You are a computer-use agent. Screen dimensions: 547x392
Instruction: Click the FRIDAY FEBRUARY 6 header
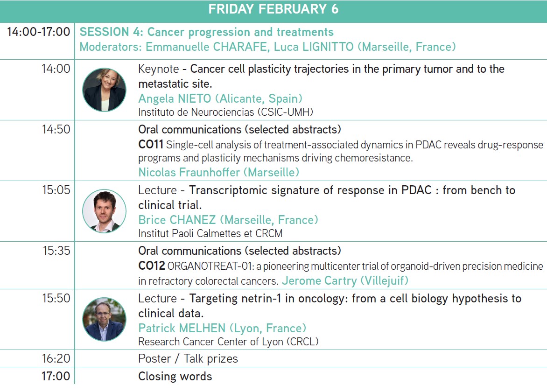tap(273, 9)
